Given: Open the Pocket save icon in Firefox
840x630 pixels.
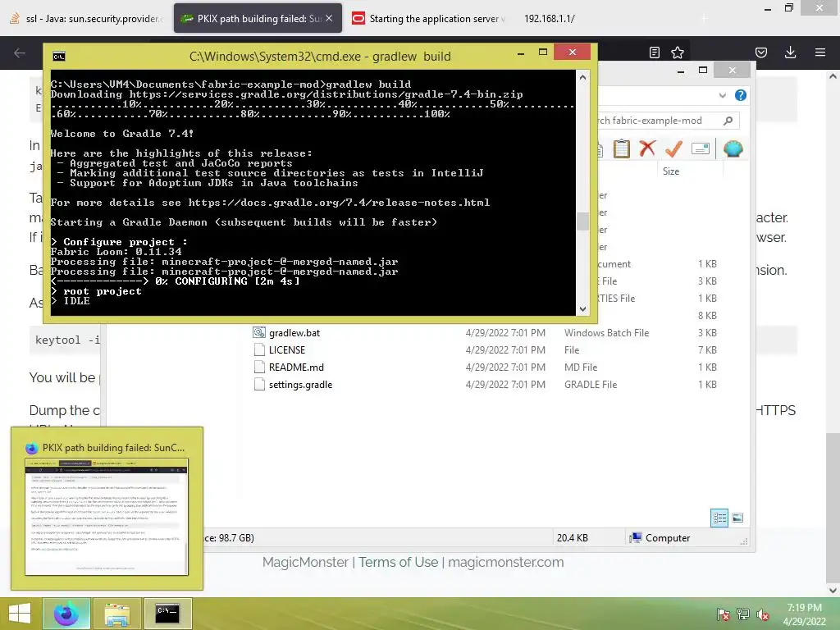Looking at the screenshot, I should tap(760, 52).
